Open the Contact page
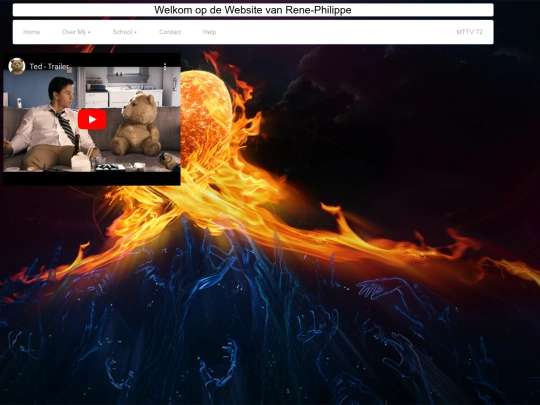Viewport: 540px width, 405px height. [170, 32]
